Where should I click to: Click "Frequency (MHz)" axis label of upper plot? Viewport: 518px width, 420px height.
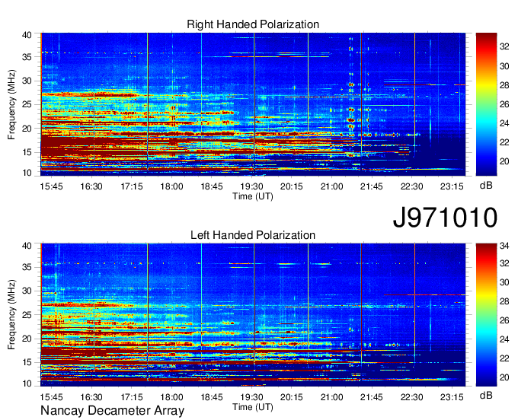[11, 104]
